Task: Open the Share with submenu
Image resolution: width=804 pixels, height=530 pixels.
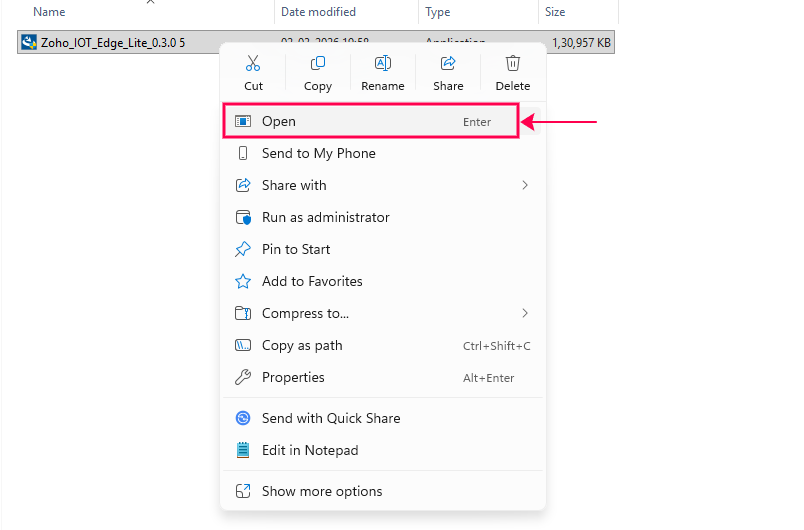Action: [383, 185]
